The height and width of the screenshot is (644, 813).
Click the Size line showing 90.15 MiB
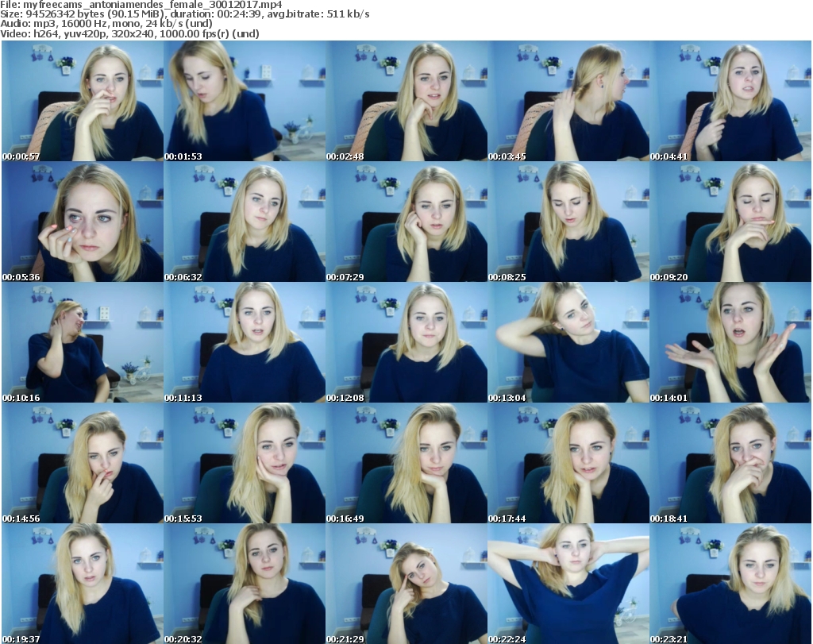pos(184,14)
